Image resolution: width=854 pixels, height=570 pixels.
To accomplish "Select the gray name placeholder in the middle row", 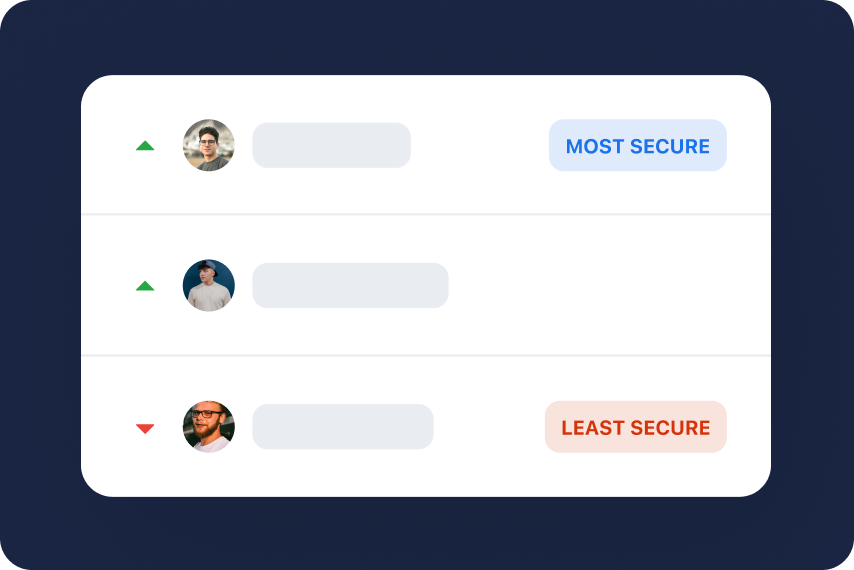I will click(350, 286).
